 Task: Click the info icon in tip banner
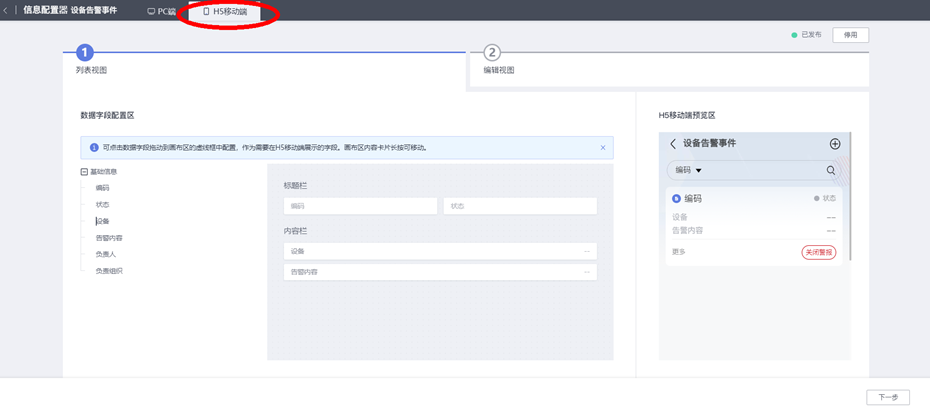pyautogui.click(x=94, y=148)
